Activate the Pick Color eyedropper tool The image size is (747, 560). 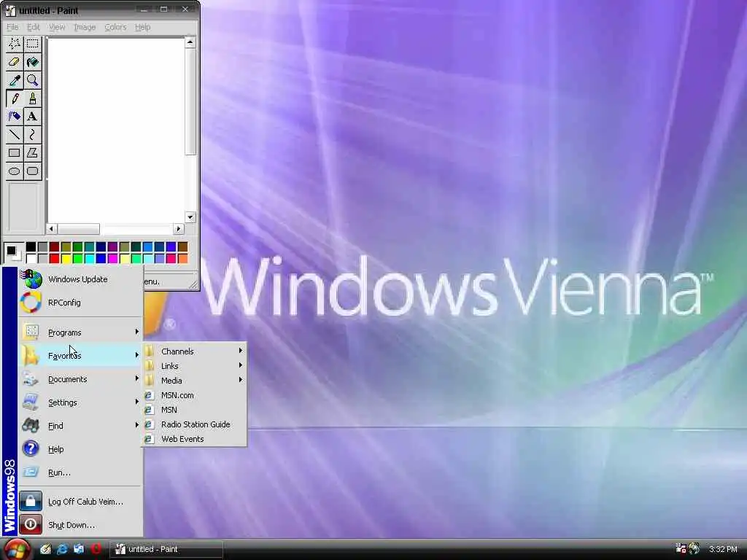(x=15, y=80)
